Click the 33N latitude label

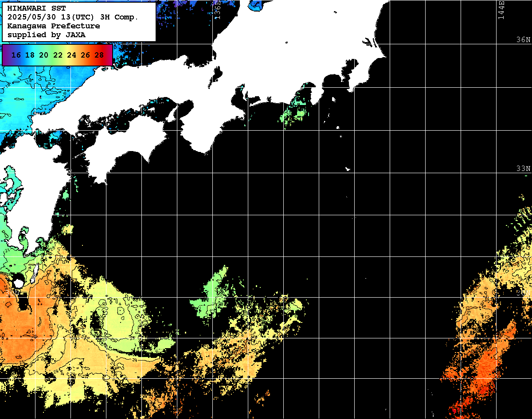524,169
